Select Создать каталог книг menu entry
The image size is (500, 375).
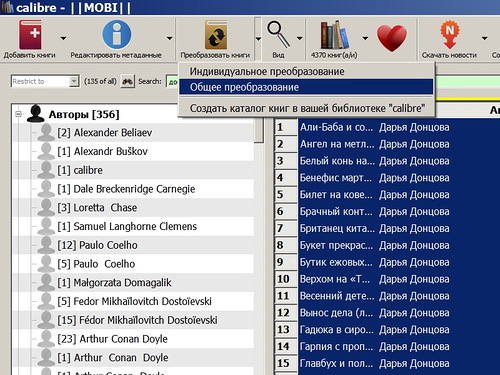coord(306,108)
